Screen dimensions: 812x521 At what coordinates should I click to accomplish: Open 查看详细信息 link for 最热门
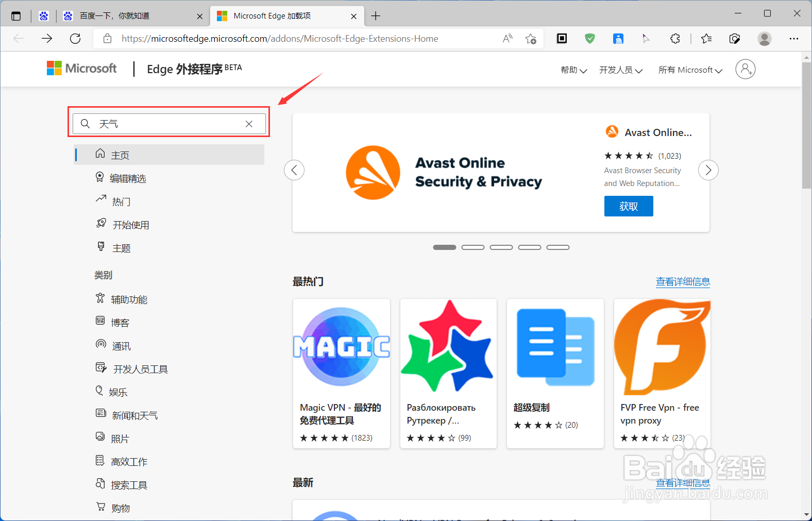(x=683, y=282)
